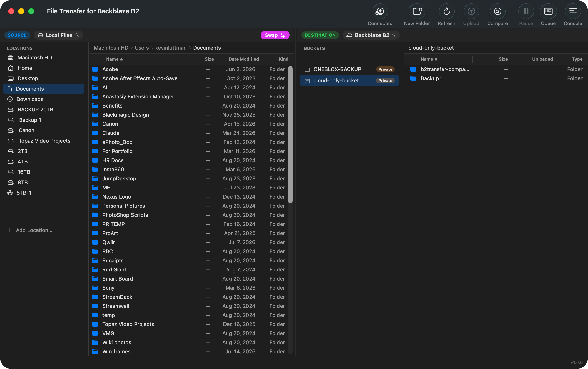588x369 pixels.
Task: Select the 4TB drive
Action: pos(43,162)
